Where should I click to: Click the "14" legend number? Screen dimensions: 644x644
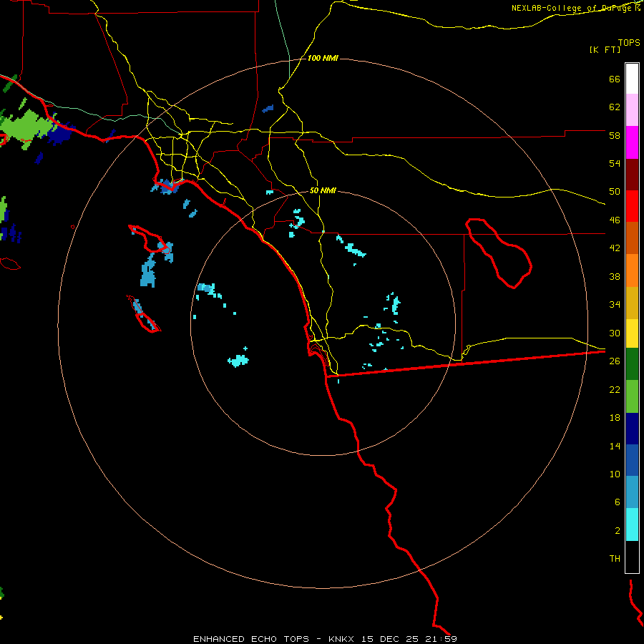click(615, 446)
